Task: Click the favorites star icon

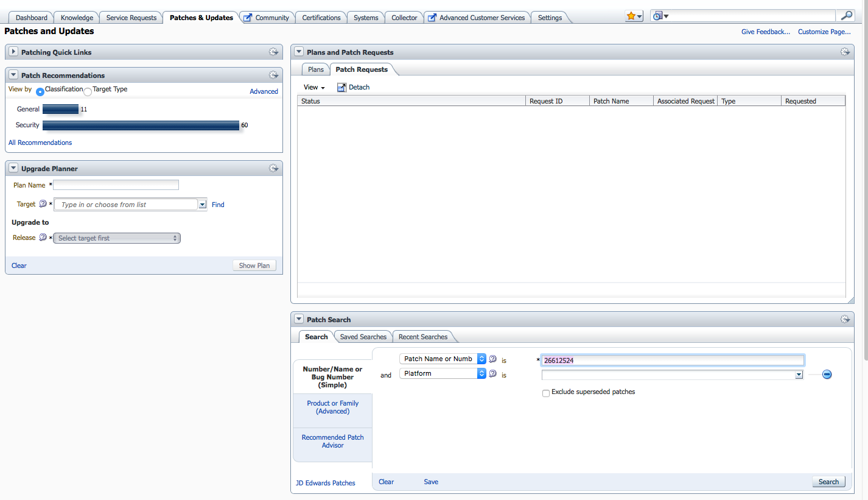Action: coord(631,16)
